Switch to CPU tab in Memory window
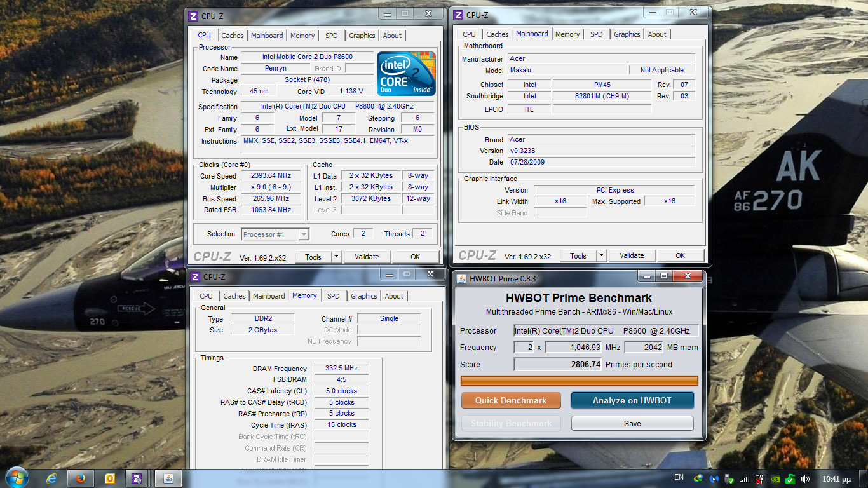 tap(206, 296)
